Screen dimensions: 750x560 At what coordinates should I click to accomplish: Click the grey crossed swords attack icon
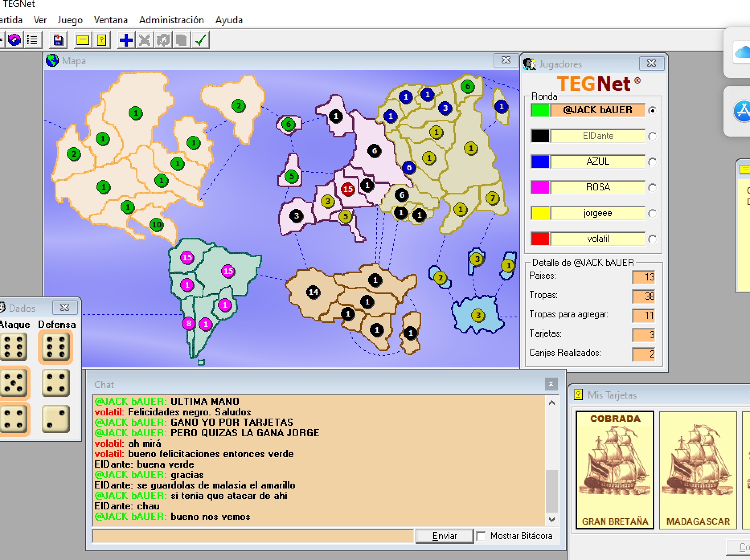point(145,40)
